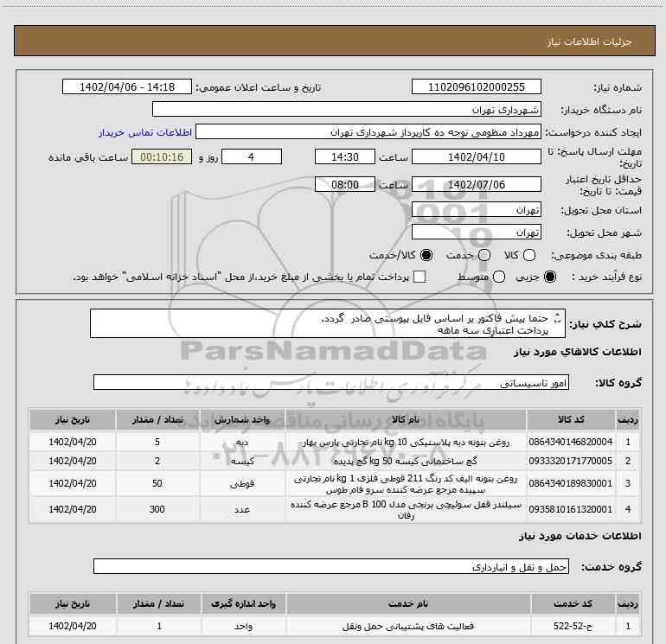
Task: Click the delivery city field تهران
Action: (x=476, y=233)
